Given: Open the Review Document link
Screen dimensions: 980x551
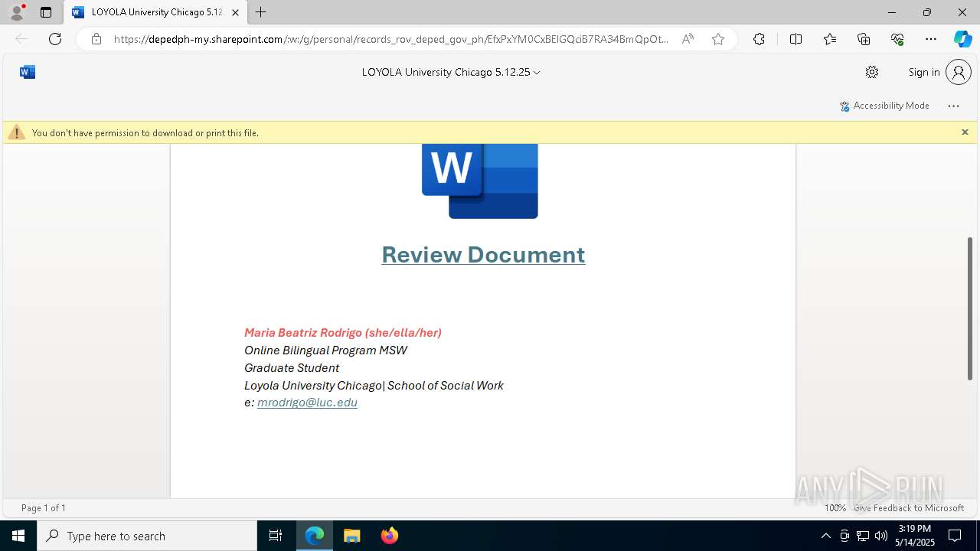Looking at the screenshot, I should point(483,254).
